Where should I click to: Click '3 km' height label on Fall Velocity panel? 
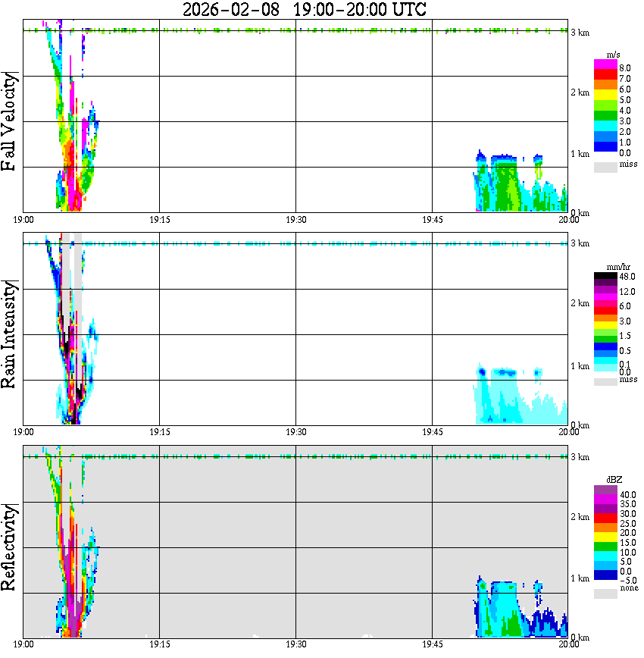(580, 33)
